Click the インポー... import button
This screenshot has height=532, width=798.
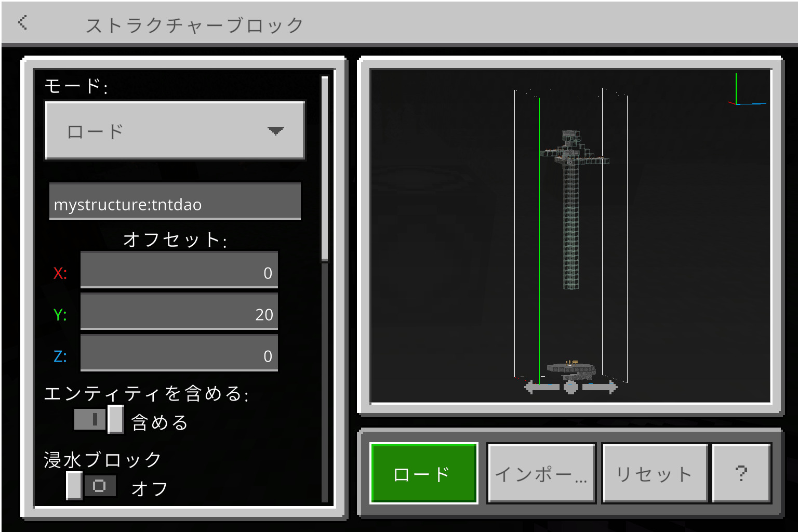click(x=541, y=473)
